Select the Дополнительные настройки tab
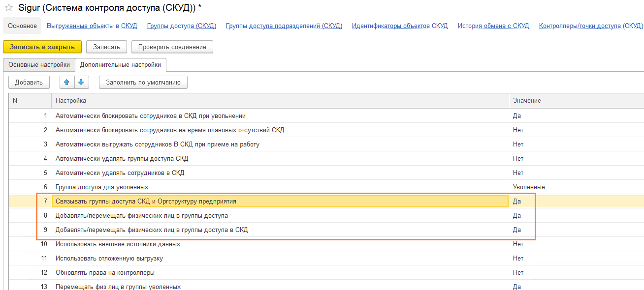Image resolution: width=644 pixels, height=290 pixels. [x=121, y=64]
